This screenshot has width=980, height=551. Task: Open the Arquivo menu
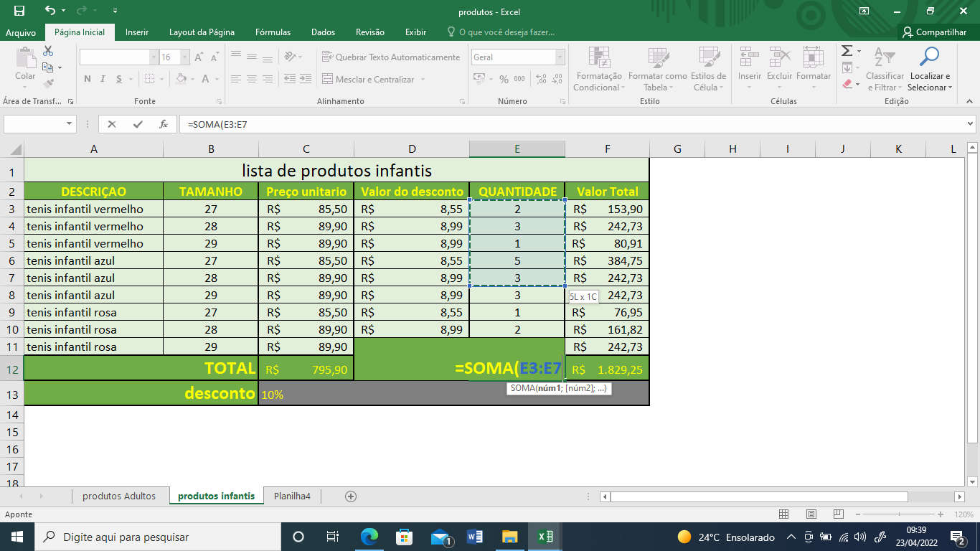click(x=21, y=32)
